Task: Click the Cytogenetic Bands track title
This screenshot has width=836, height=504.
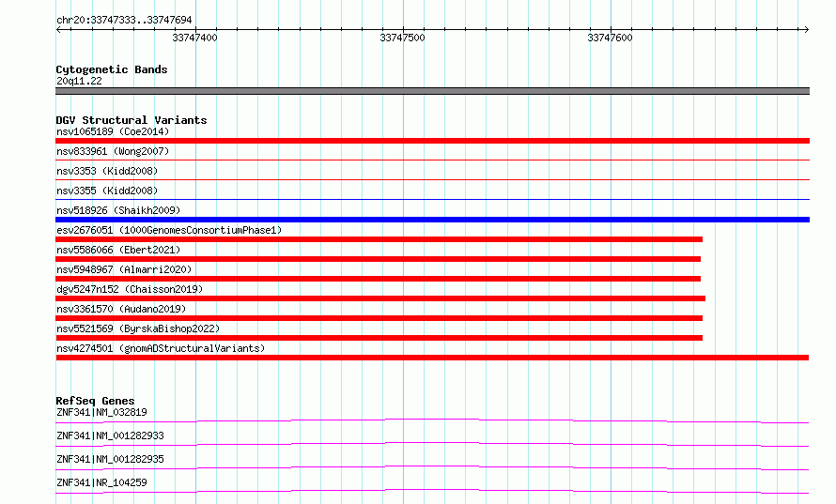Action: point(112,69)
